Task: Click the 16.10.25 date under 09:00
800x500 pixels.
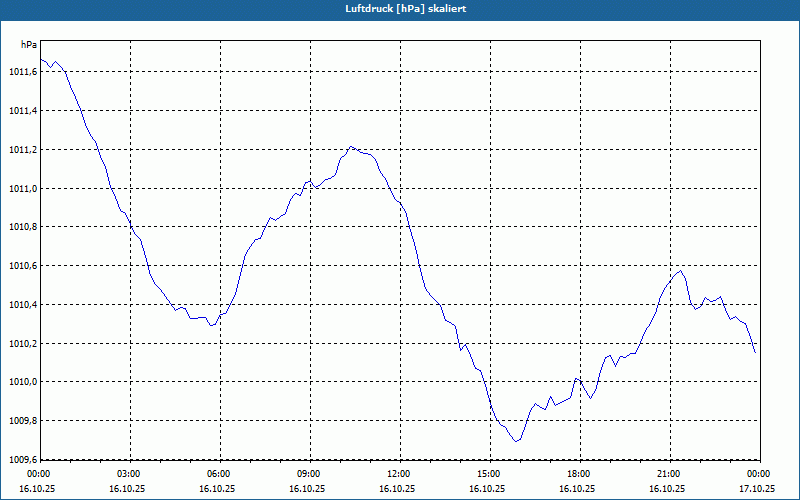Action: 307,488
